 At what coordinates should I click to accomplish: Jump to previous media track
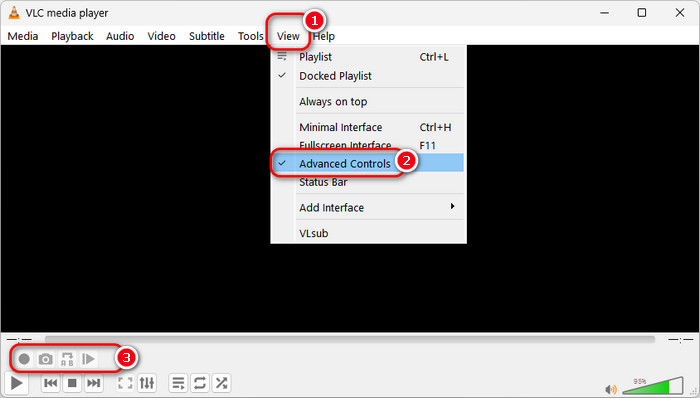coord(50,383)
